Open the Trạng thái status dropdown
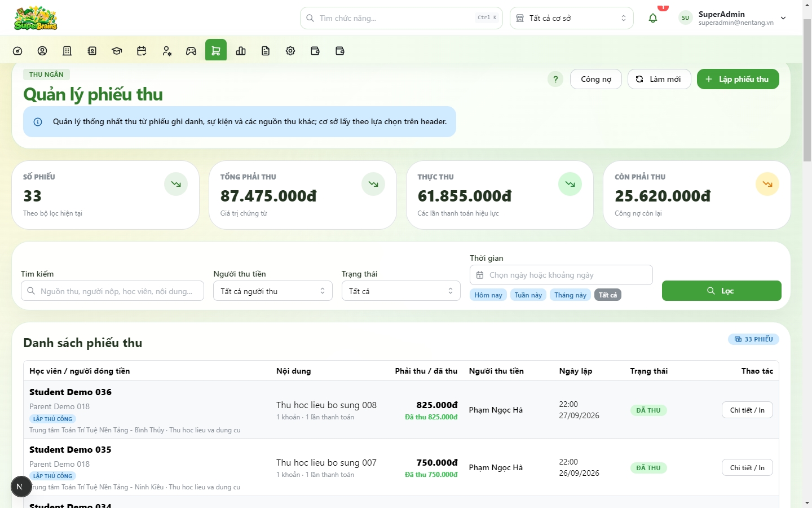This screenshot has height=508, width=812. (401, 291)
